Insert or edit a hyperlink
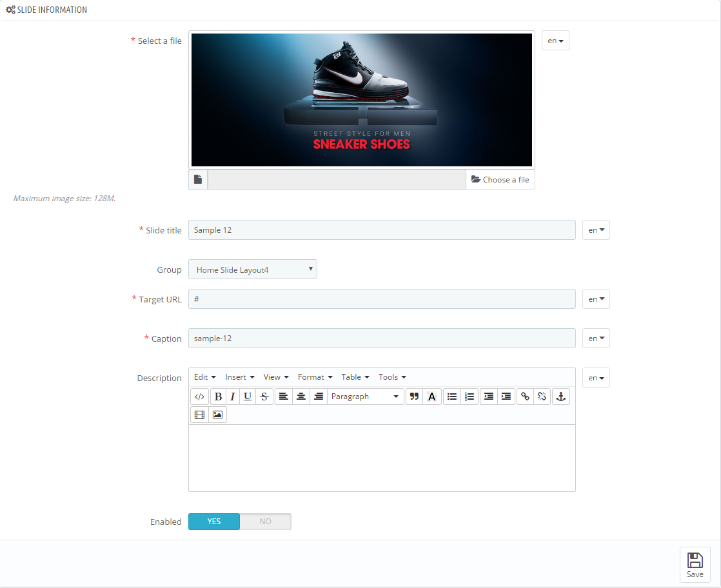 [x=525, y=397]
